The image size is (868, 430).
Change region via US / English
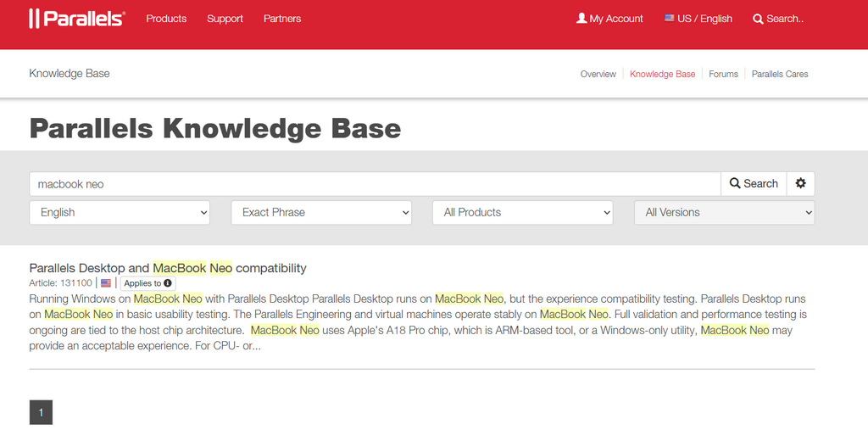[x=698, y=19]
